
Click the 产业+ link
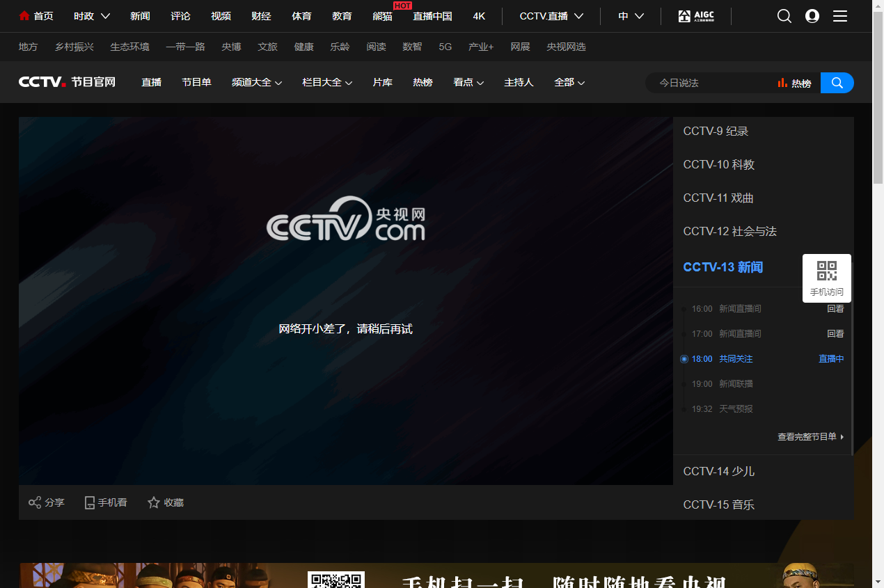click(x=481, y=47)
